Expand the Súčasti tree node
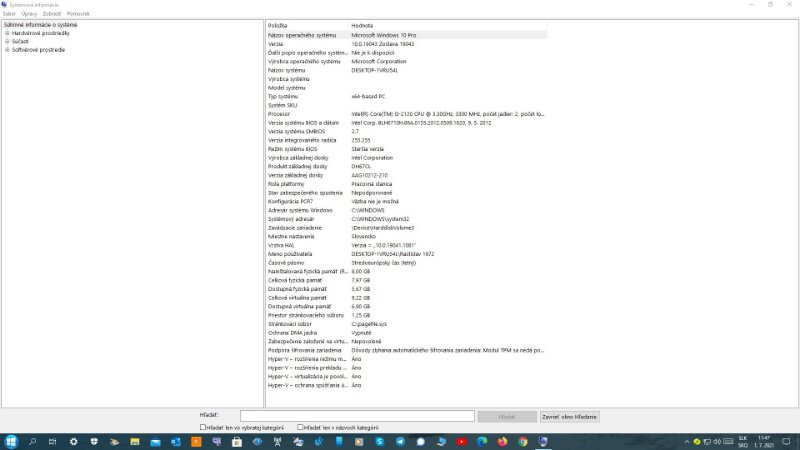 click(7, 41)
